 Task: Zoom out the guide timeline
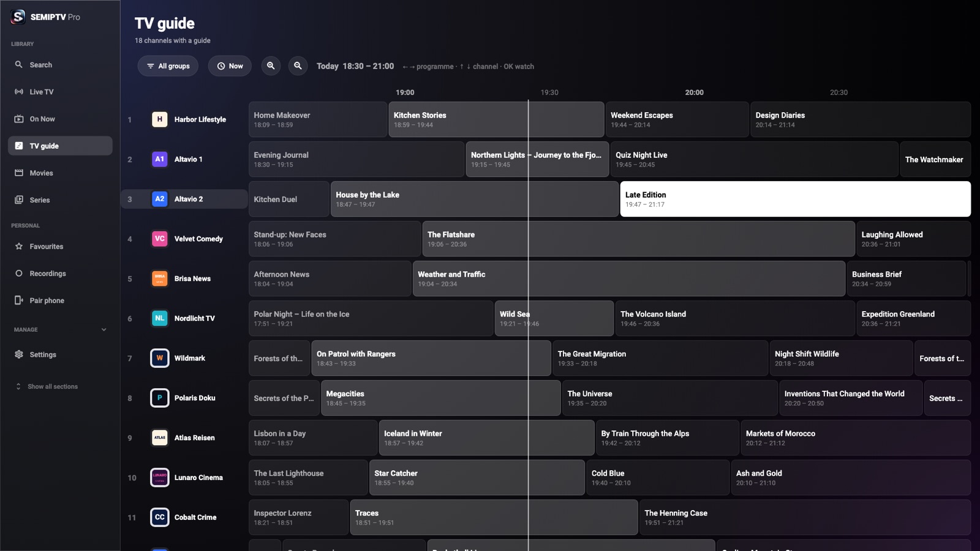tap(298, 66)
